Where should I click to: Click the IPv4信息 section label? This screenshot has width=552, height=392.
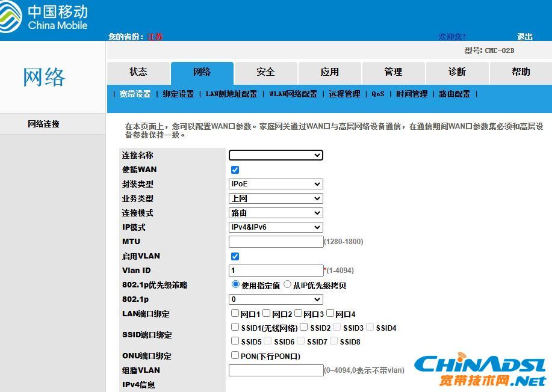pos(138,385)
